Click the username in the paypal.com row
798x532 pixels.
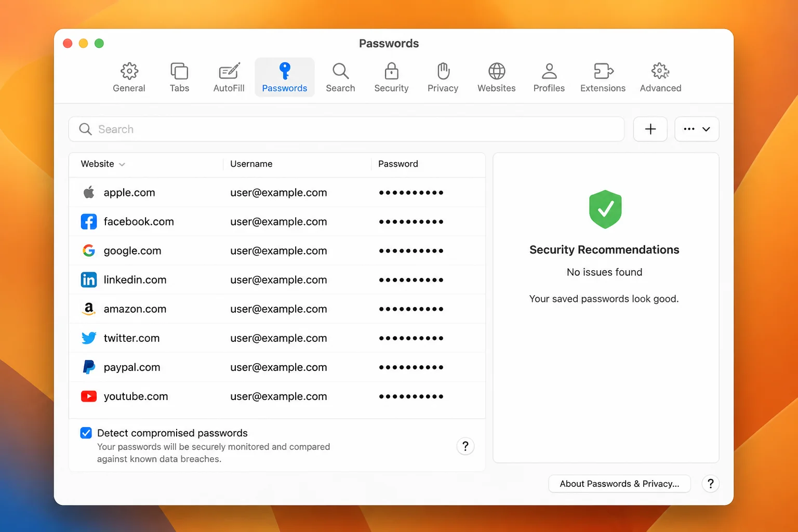278,367
